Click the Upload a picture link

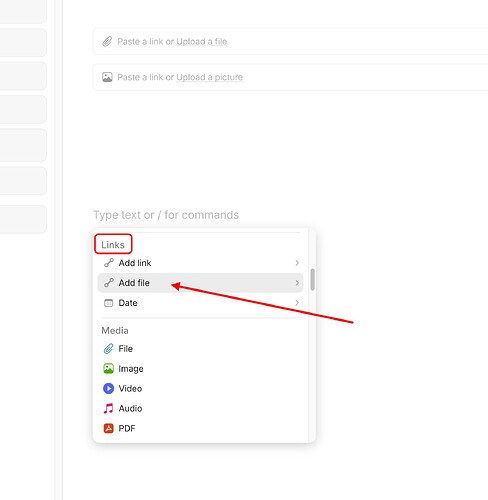tap(209, 77)
